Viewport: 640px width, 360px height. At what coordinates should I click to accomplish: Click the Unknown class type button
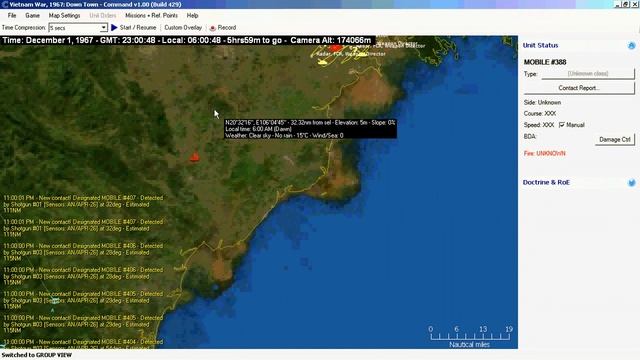pyautogui.click(x=588, y=74)
